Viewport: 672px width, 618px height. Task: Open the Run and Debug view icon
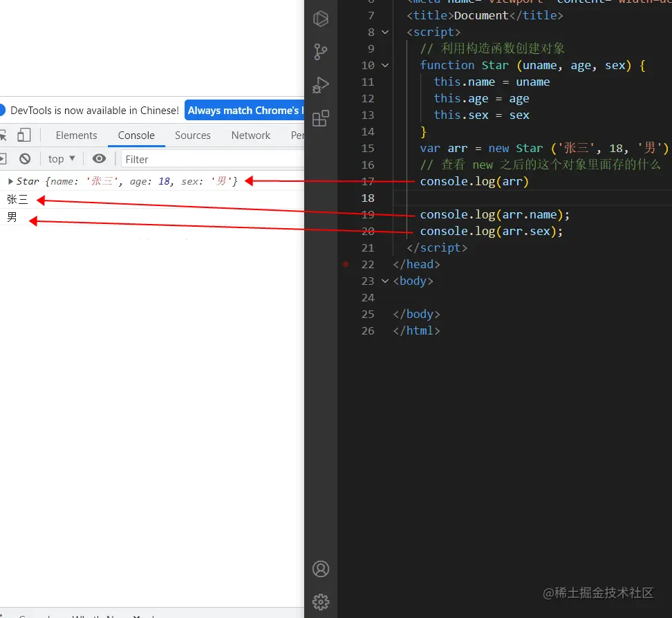[x=321, y=85]
